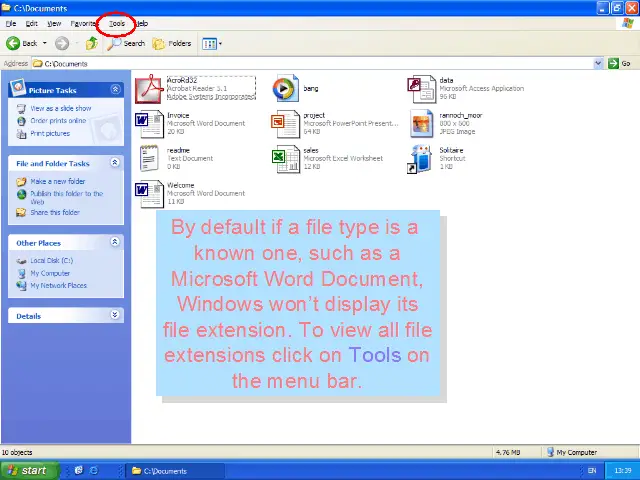The width and height of the screenshot is (640, 480).
Task: Select the Invoice Word document icon
Action: coord(149,123)
